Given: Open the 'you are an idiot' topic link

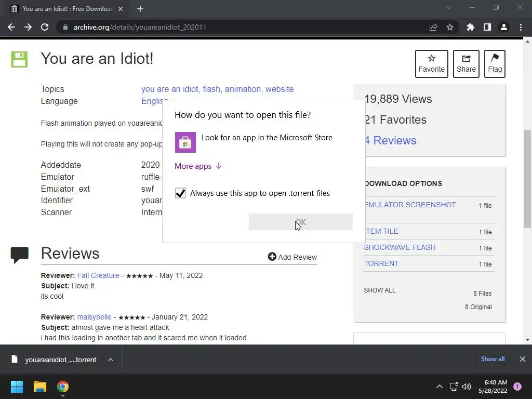Looking at the screenshot, I should coord(170,89).
